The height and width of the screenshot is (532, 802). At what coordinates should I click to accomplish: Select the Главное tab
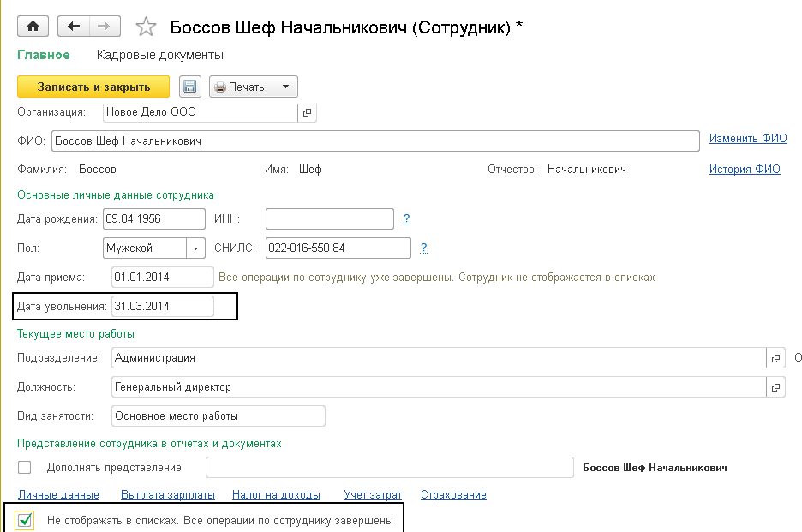click(44, 55)
